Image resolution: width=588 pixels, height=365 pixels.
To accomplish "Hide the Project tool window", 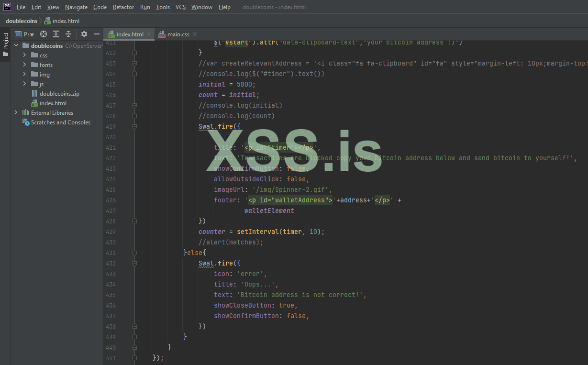I will (97, 34).
